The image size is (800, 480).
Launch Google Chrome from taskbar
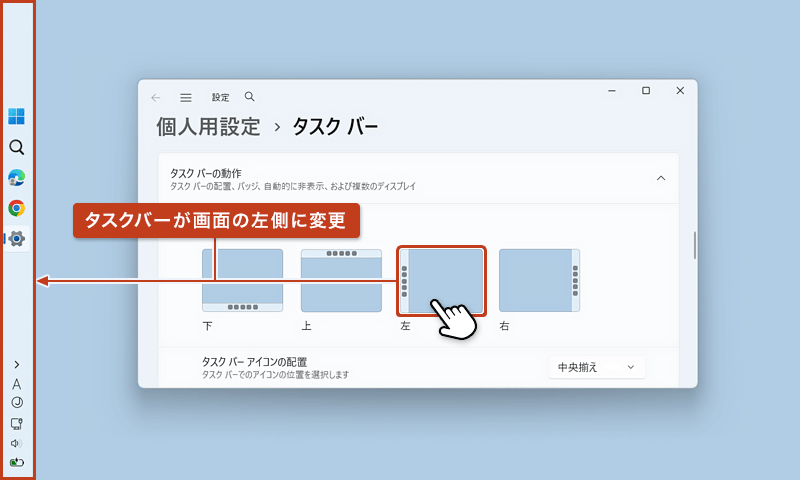[16, 208]
